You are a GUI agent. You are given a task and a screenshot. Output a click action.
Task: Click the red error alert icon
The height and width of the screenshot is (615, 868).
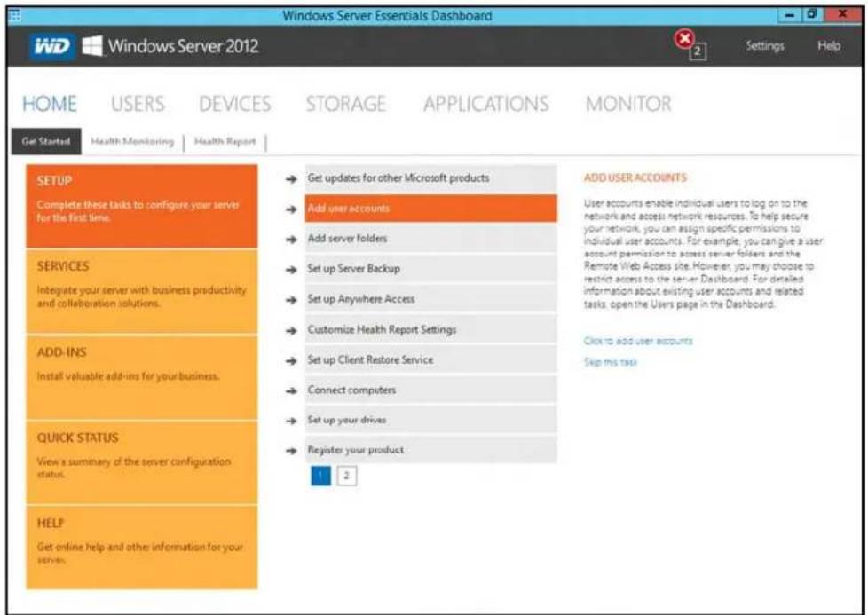point(684,39)
